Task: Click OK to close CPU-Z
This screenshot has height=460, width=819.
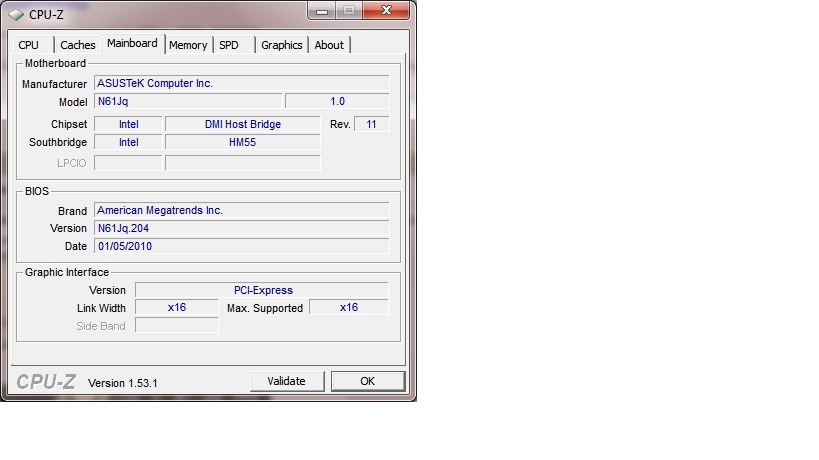Action: pos(368,381)
